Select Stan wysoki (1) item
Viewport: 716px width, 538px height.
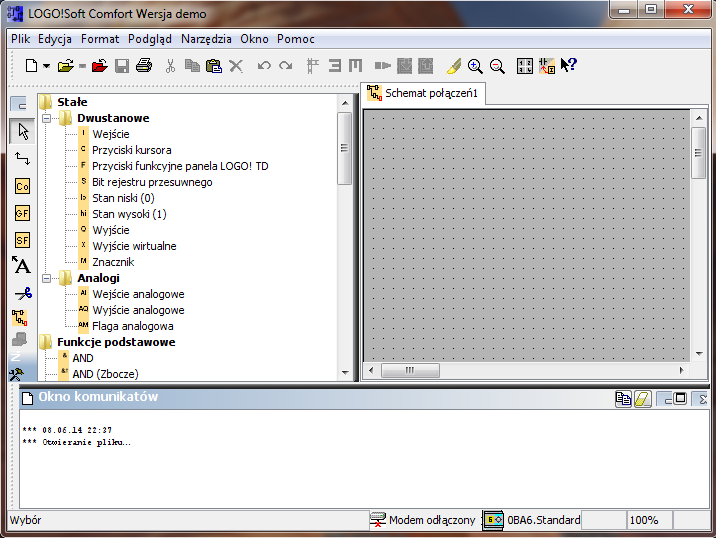[129, 214]
